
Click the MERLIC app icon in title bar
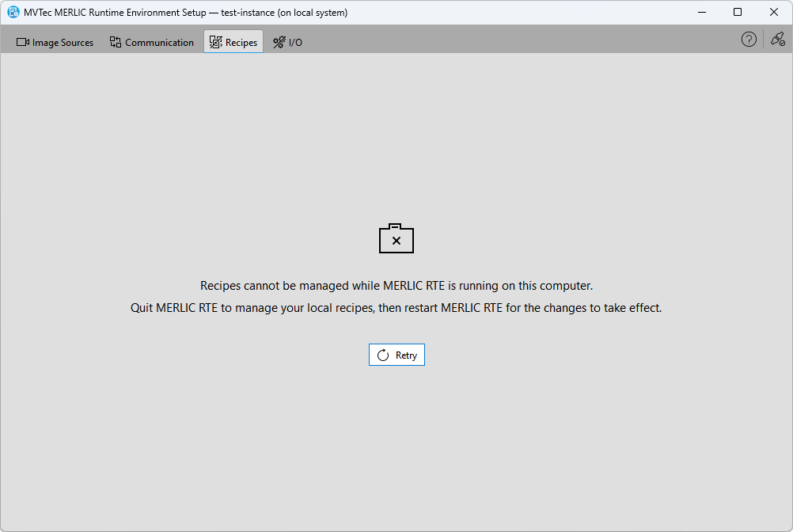tap(13, 12)
